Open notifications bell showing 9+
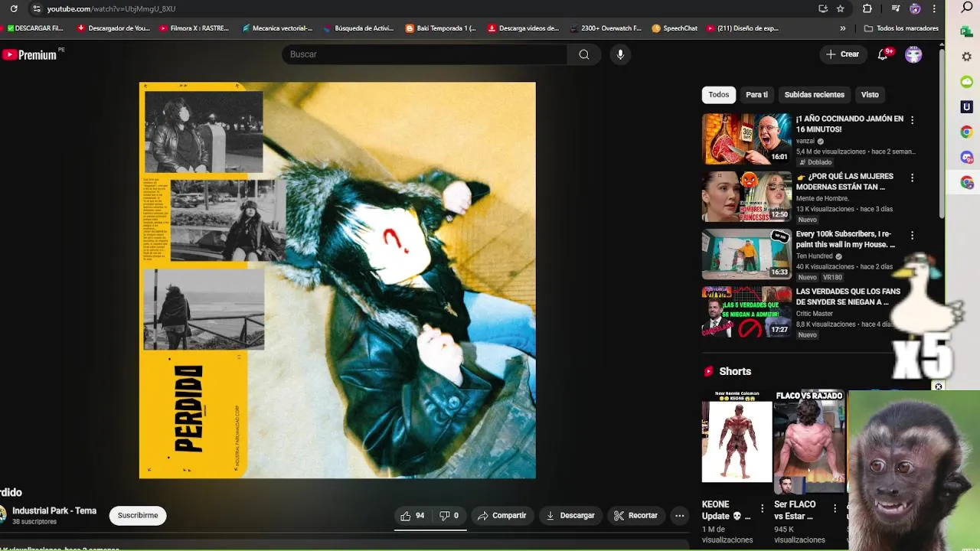The width and height of the screenshot is (980, 551). click(884, 54)
